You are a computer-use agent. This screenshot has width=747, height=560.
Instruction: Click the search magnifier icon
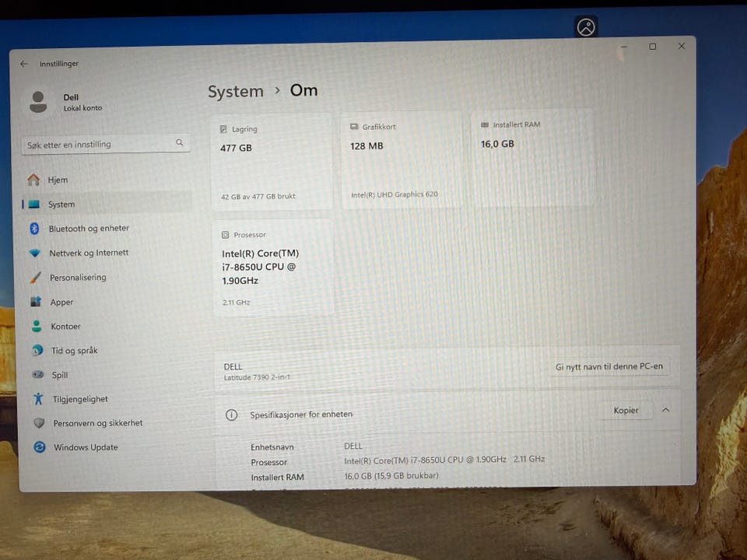180,142
